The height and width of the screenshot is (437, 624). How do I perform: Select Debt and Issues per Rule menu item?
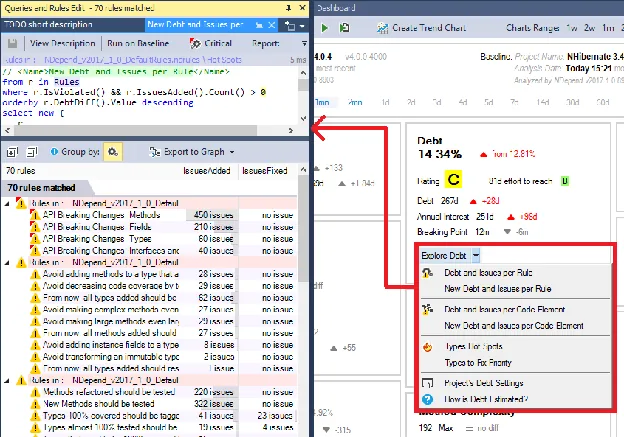point(488,273)
